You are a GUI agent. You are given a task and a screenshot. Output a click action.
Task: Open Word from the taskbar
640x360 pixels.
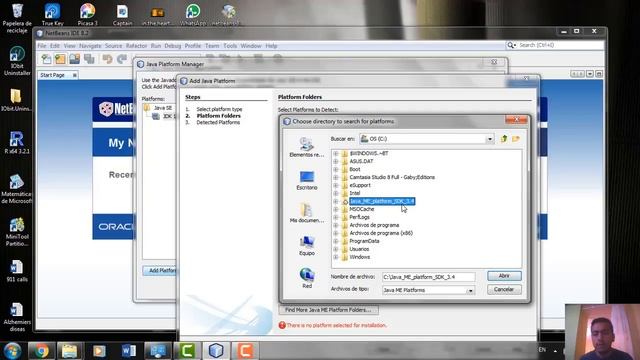pyautogui.click(x=129, y=351)
